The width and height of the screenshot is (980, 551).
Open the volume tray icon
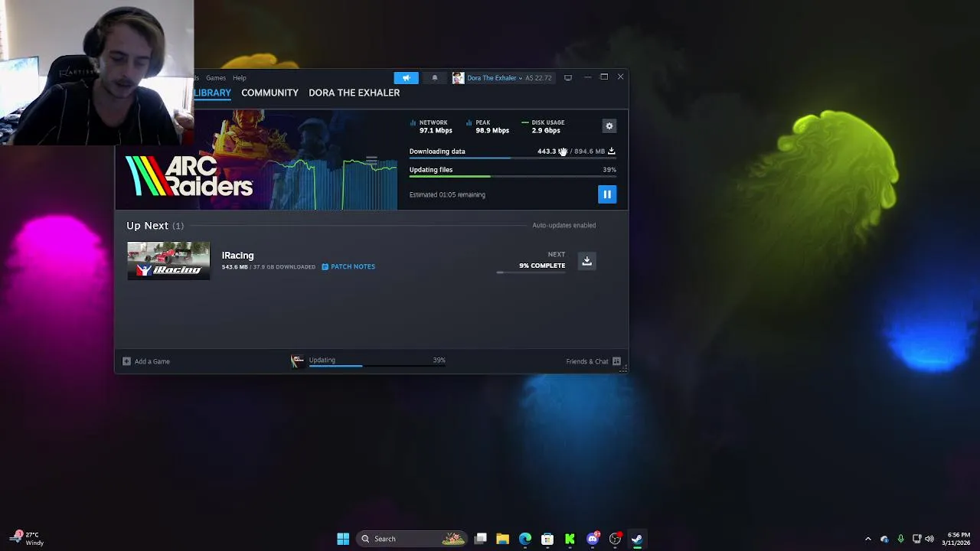(x=929, y=539)
